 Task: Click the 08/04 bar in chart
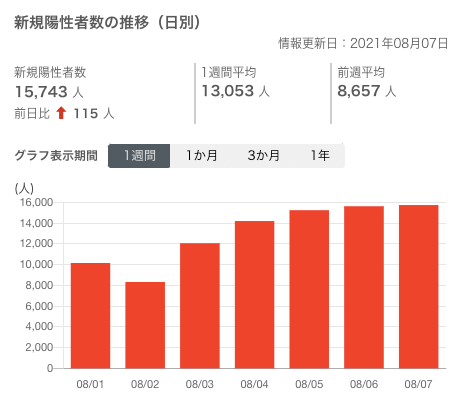pyautogui.click(x=254, y=295)
